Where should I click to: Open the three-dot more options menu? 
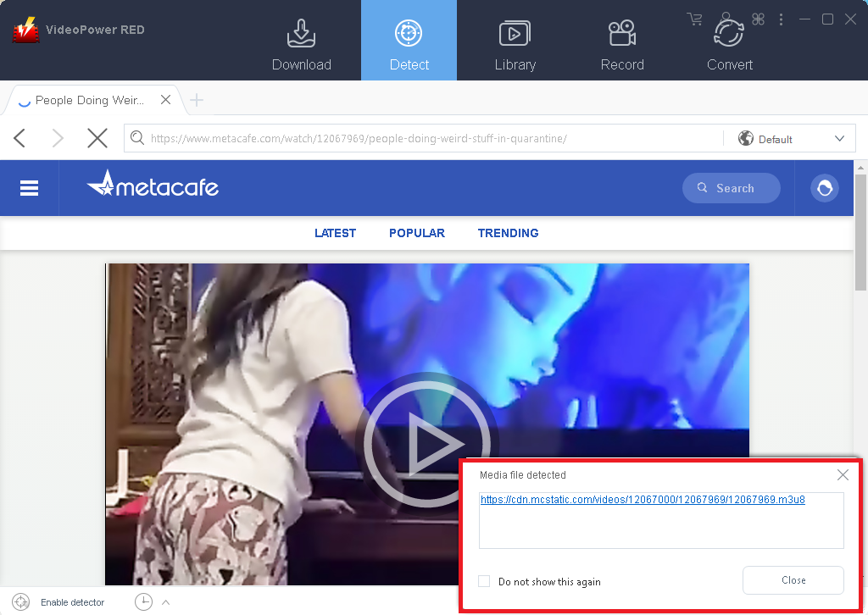781,19
